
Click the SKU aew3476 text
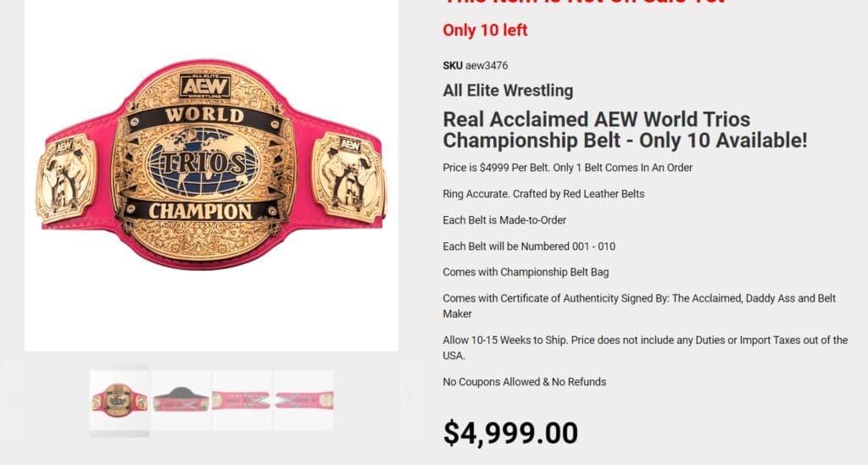[x=476, y=65]
